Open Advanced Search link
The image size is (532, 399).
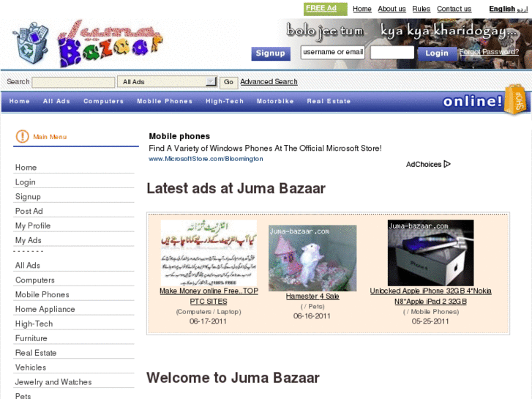tap(269, 82)
